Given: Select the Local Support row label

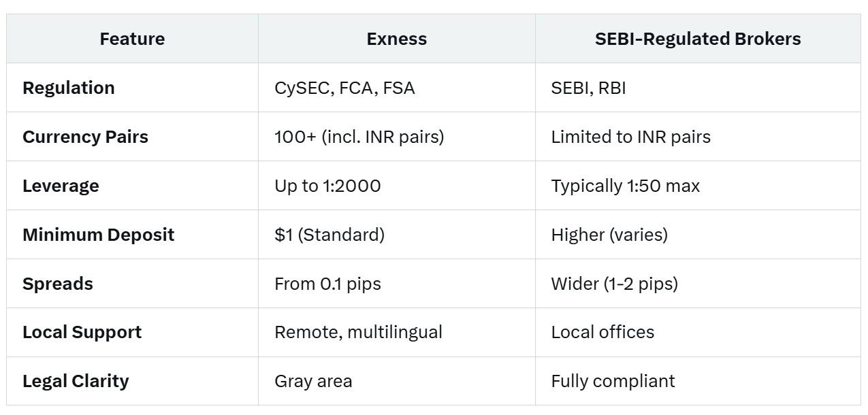Looking at the screenshot, I should coord(82,332).
